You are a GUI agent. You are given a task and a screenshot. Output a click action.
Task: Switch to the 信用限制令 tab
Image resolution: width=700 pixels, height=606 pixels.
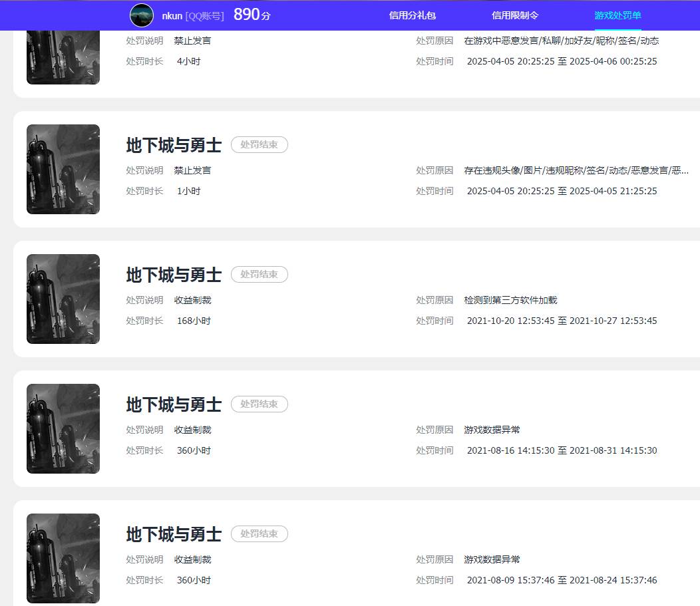pos(514,15)
